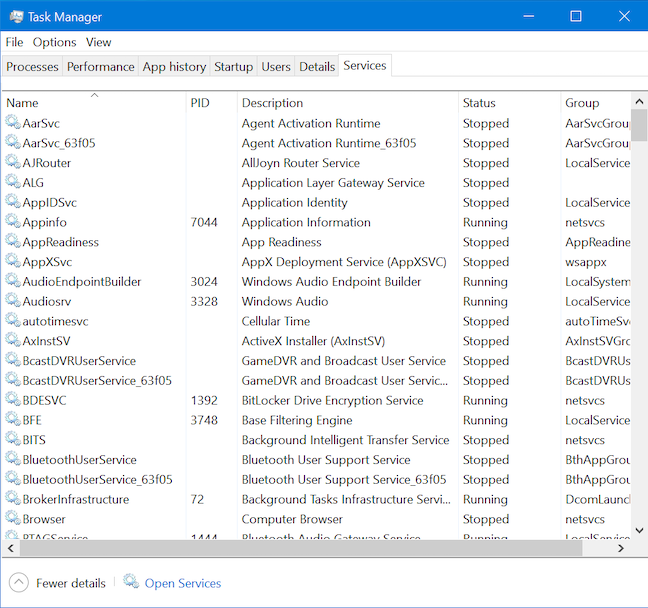Click the service icon beside BcastDVRUserService

click(x=13, y=360)
